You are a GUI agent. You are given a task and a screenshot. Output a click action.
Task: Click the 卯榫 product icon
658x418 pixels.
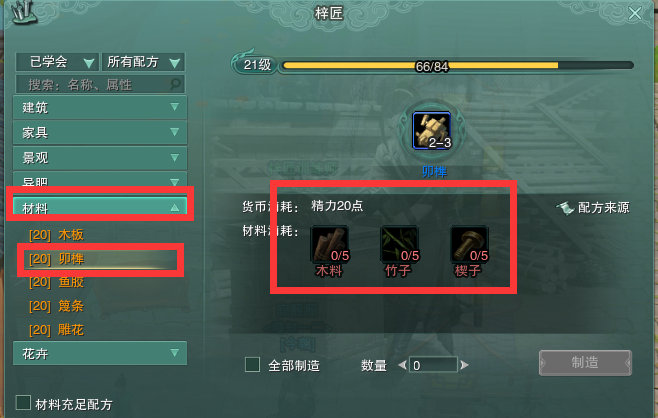432,131
